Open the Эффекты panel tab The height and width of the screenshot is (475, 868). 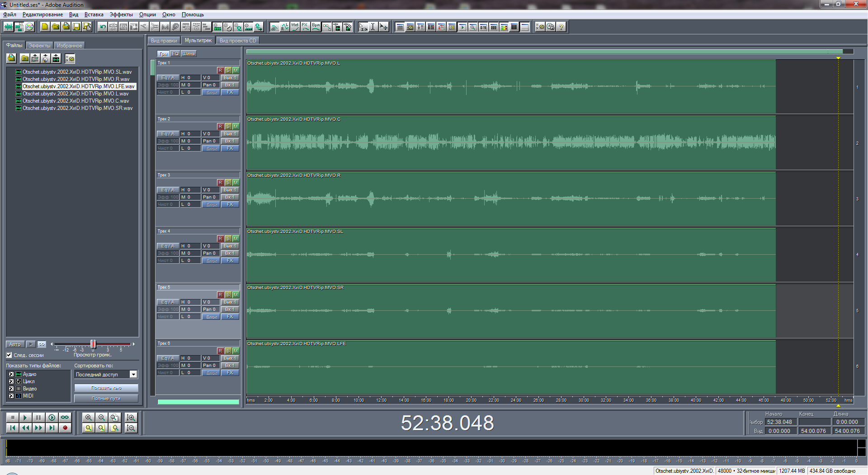40,46
